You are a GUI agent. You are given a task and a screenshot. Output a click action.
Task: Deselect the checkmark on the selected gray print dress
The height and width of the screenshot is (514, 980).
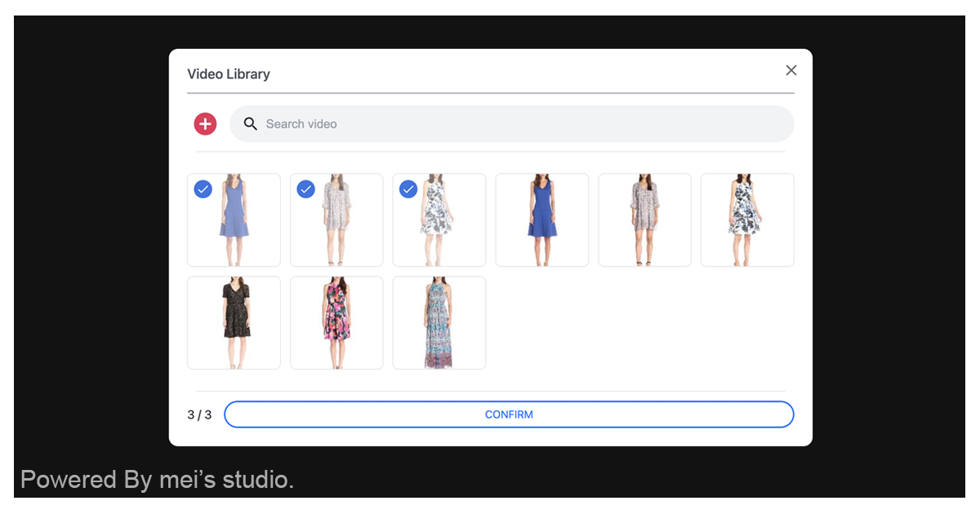(306, 189)
